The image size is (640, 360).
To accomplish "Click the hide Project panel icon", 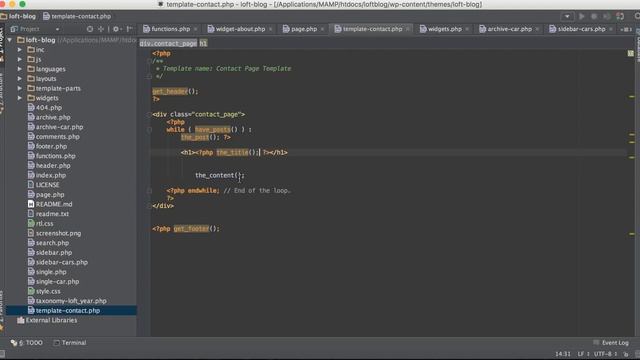I will tap(129, 29).
